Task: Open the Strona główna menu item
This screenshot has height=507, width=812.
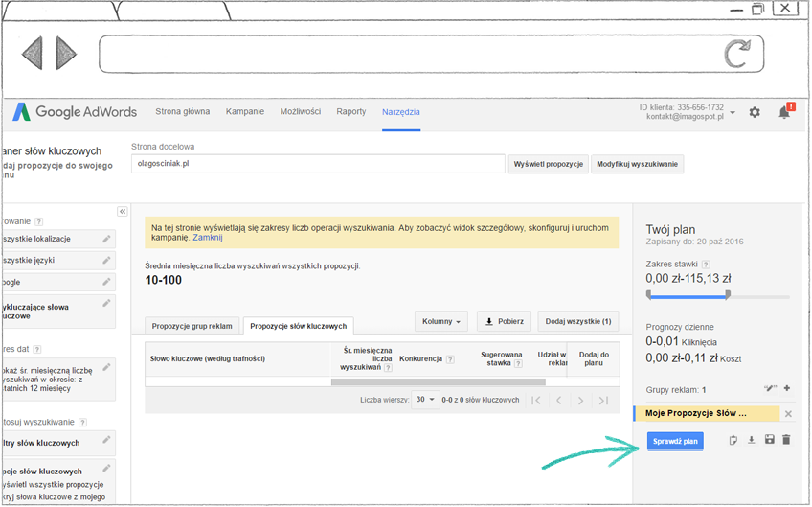Action: [183, 111]
